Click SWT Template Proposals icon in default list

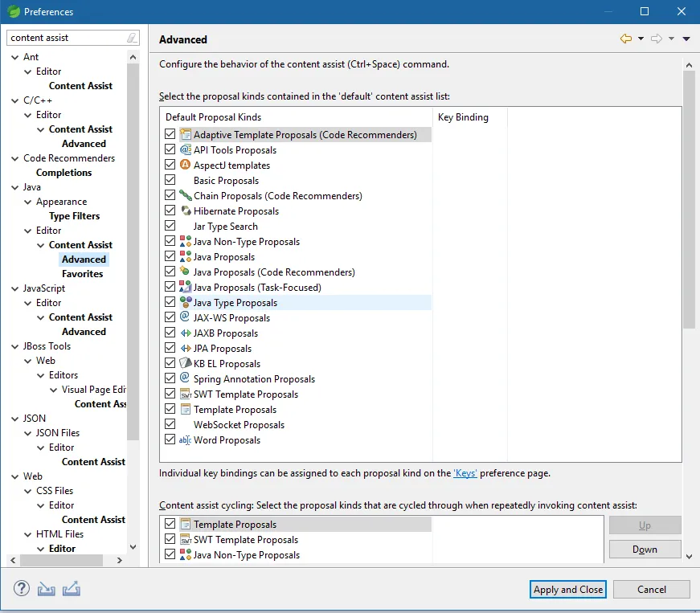(x=186, y=394)
